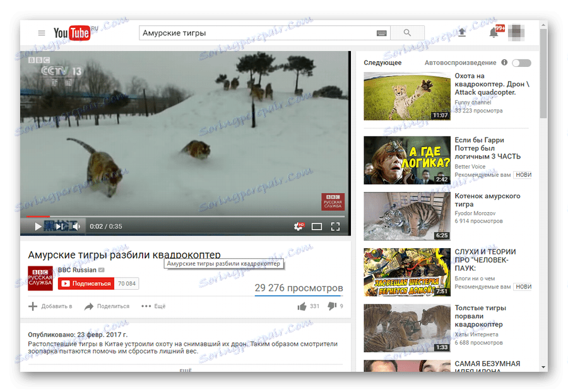The height and width of the screenshot is (392, 568).
Task: Like the video with thumbs up
Action: 302,307
